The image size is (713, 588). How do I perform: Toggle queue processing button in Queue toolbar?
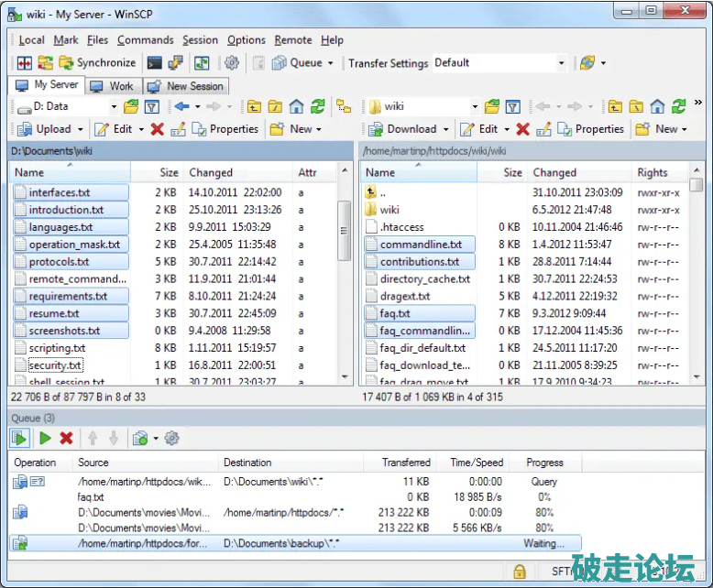point(20,439)
